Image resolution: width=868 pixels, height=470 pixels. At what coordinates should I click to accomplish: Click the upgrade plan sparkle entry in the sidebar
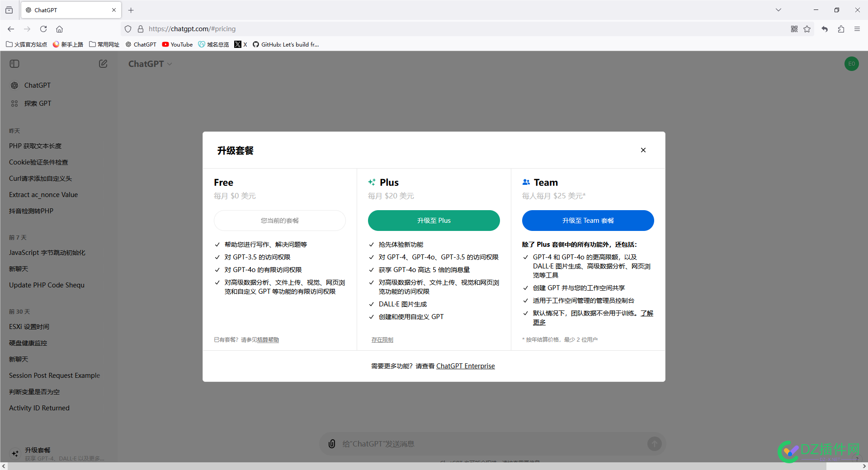tap(59, 453)
